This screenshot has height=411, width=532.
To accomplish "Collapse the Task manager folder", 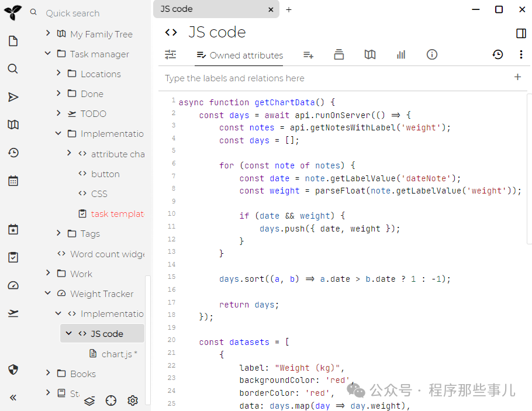I will 48,54.
